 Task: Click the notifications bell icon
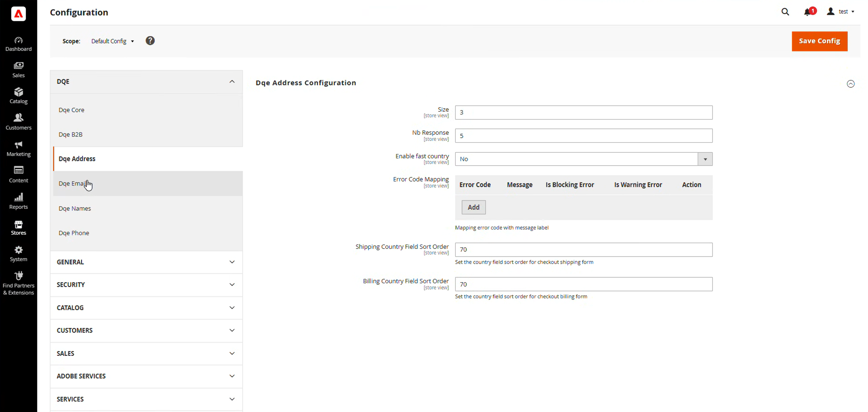tap(808, 12)
